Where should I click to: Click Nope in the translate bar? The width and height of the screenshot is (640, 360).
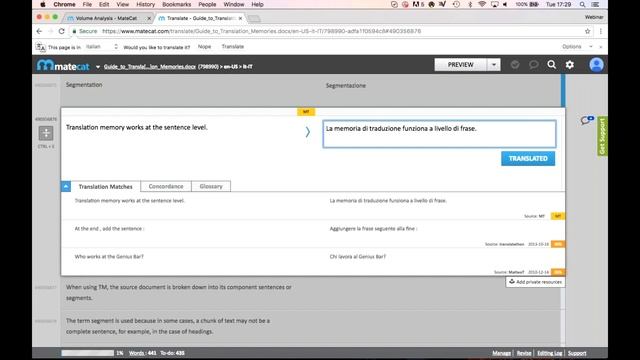pos(204,47)
